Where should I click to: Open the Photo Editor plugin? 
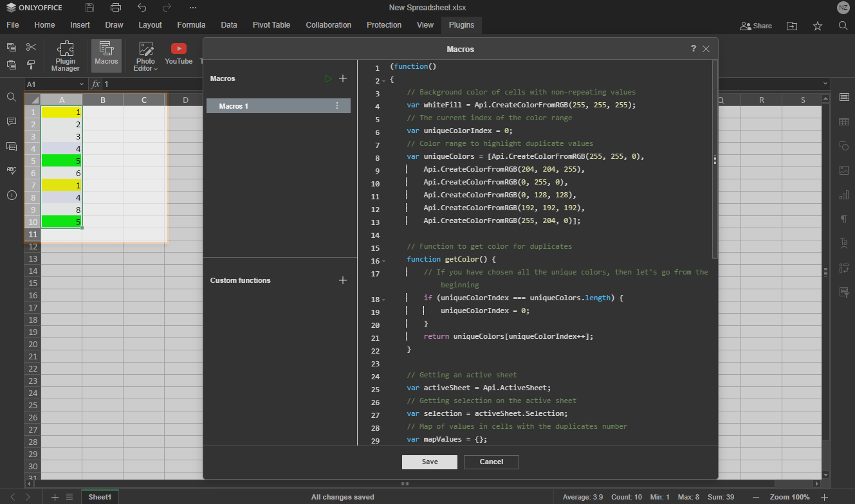click(145, 56)
